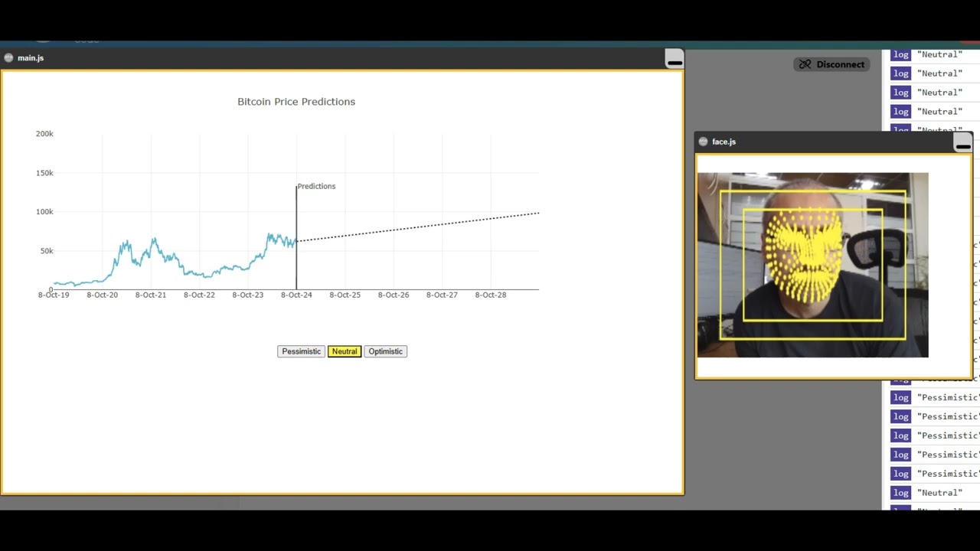980x551 pixels.
Task: Select the Optimistic prediction button
Action: 385,351
